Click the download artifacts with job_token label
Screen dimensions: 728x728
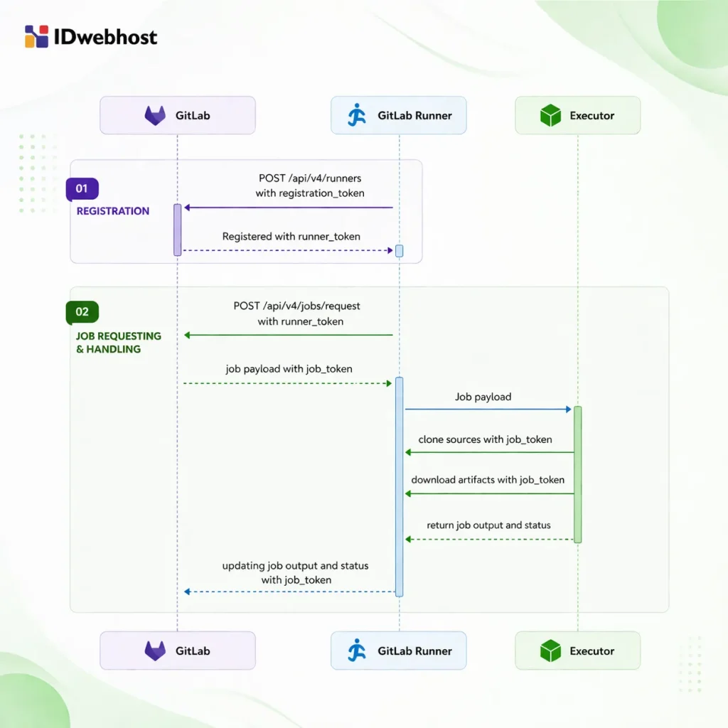click(x=488, y=480)
